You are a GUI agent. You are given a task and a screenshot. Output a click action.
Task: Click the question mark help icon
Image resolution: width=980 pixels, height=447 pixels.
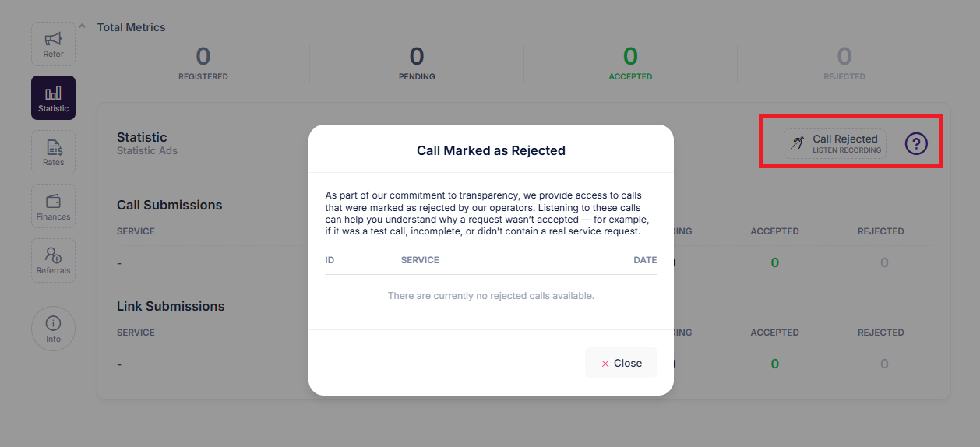[916, 143]
